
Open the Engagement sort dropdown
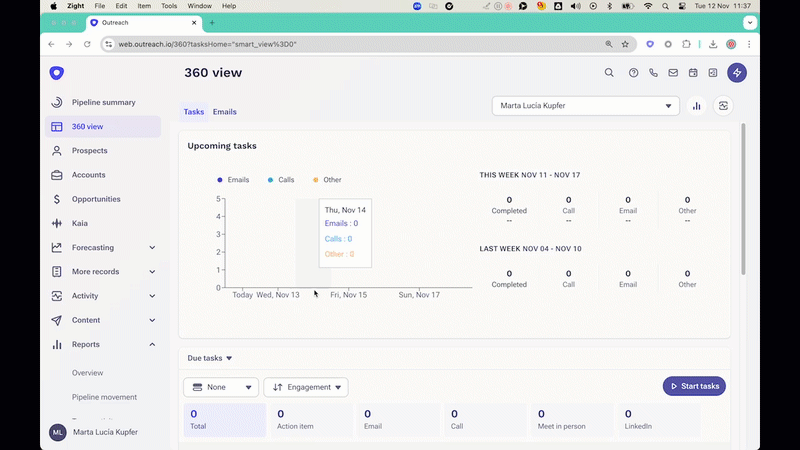[x=305, y=387]
